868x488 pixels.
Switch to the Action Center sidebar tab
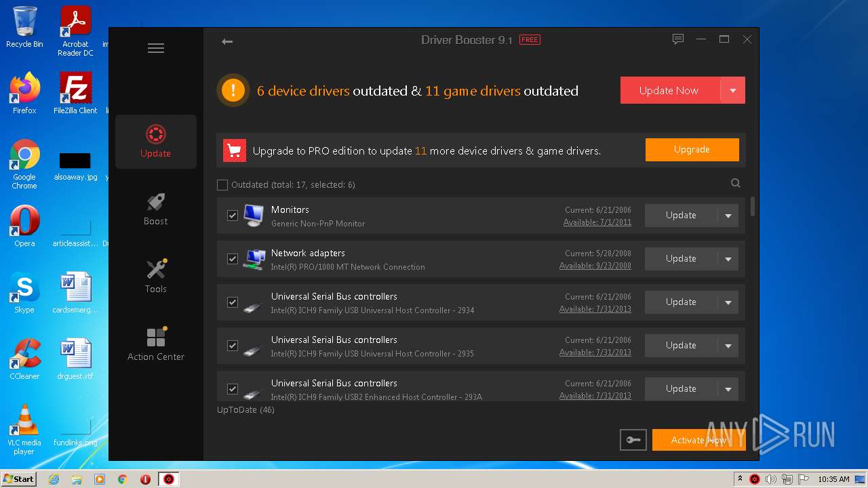click(x=156, y=345)
